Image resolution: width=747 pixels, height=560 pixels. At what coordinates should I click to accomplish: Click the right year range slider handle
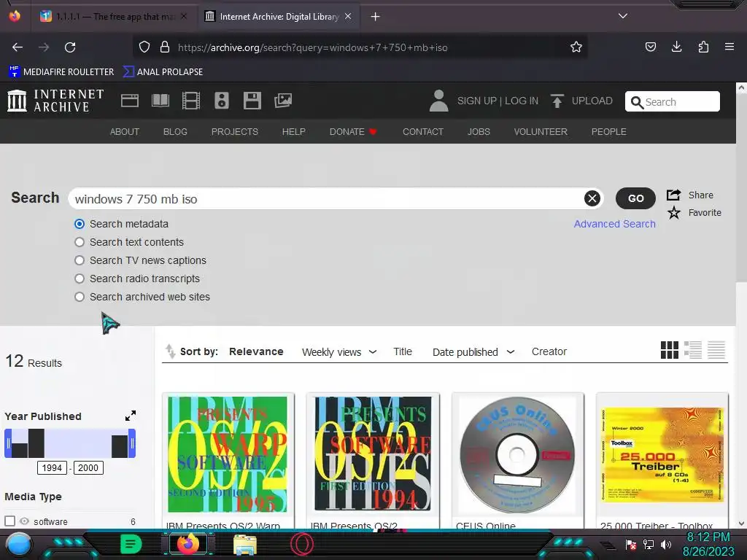coord(132,443)
